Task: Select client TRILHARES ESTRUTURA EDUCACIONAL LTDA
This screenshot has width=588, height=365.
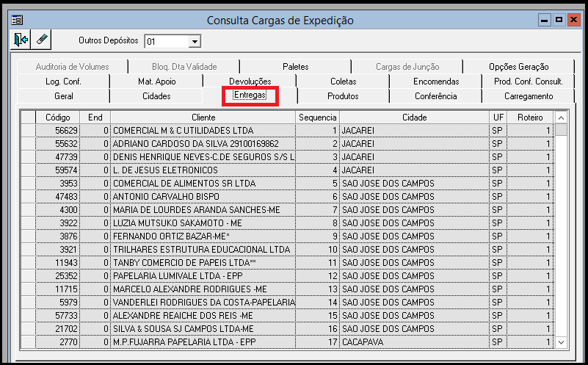Action: pyautogui.click(x=203, y=250)
